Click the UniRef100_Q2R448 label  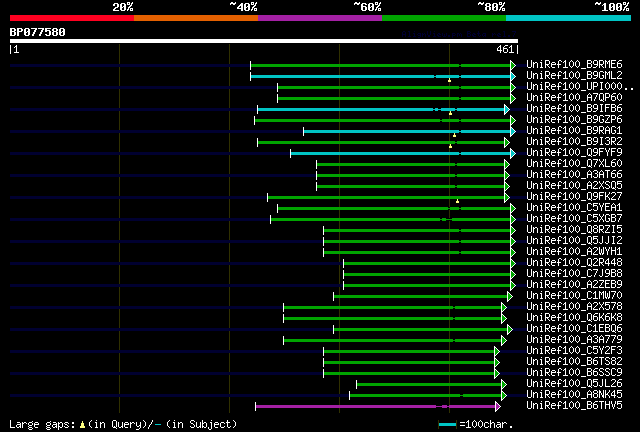tap(574, 263)
